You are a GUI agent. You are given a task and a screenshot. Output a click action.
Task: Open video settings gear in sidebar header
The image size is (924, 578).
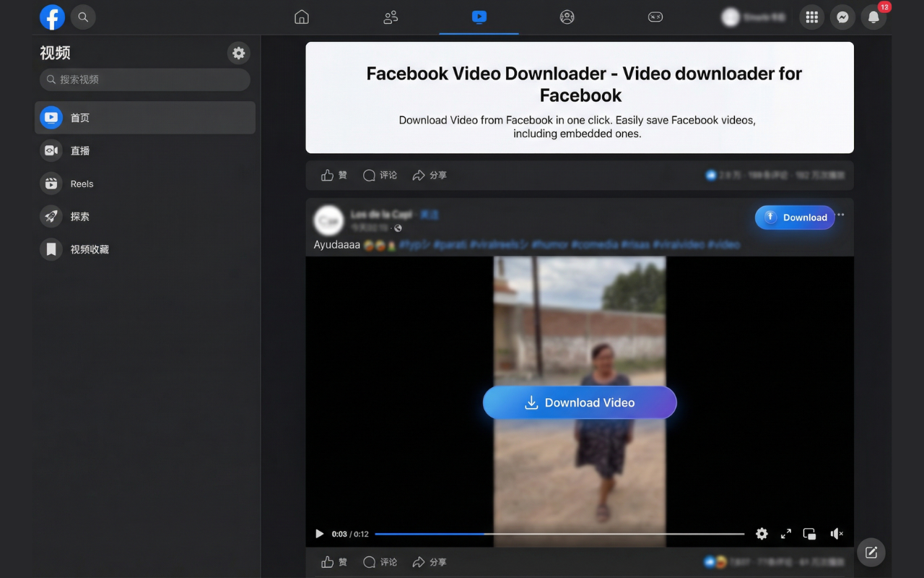(238, 53)
